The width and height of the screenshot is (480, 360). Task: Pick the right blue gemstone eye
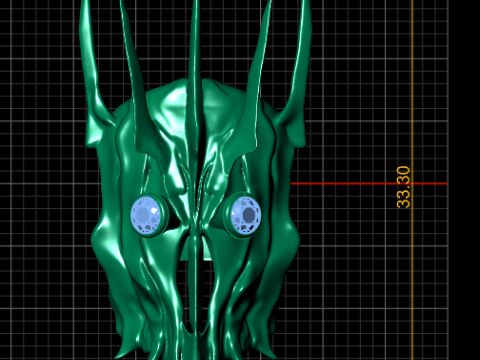pyautogui.click(x=246, y=215)
